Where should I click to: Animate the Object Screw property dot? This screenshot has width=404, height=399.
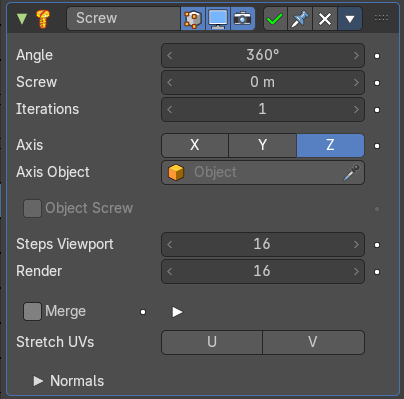pos(377,209)
